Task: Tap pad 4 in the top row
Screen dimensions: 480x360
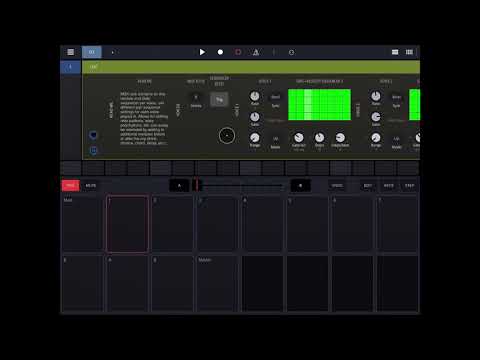Action: 262,223
